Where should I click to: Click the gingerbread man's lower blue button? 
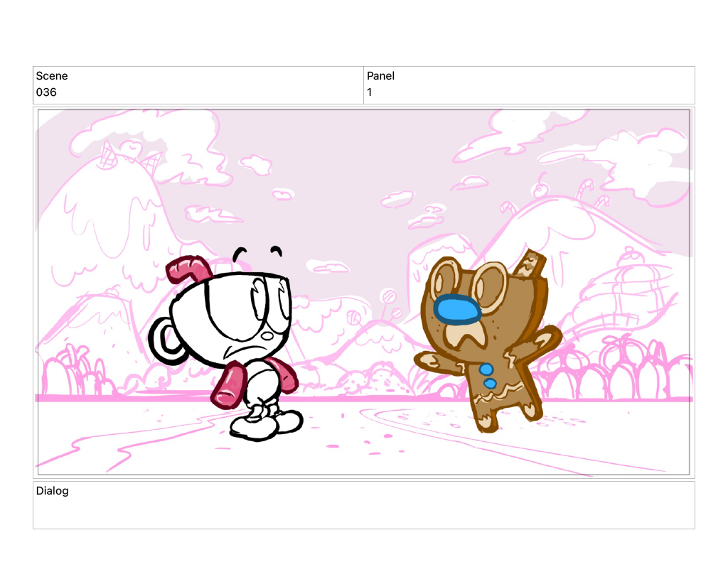(491, 384)
